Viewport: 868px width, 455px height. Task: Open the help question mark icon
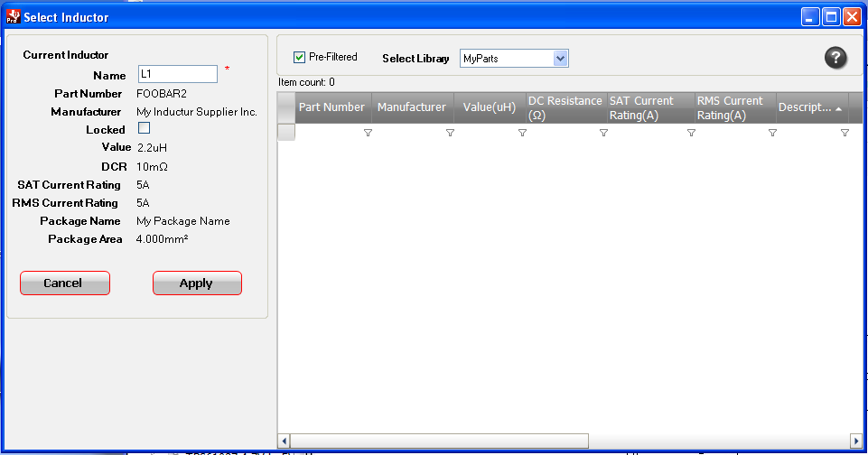point(835,58)
